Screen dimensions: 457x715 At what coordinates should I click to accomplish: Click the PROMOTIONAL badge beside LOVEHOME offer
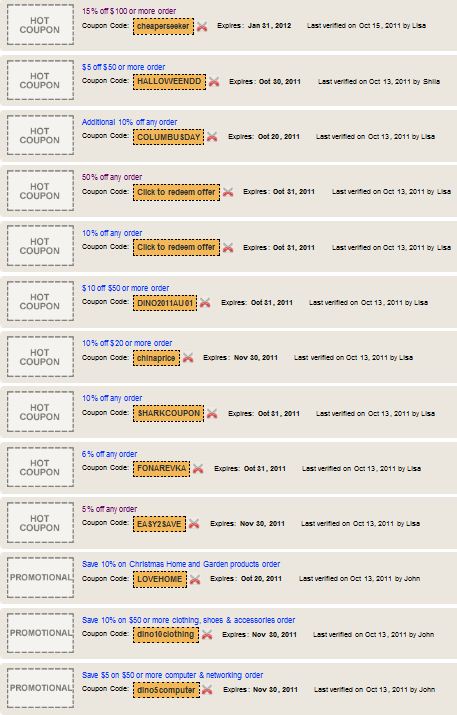40,577
